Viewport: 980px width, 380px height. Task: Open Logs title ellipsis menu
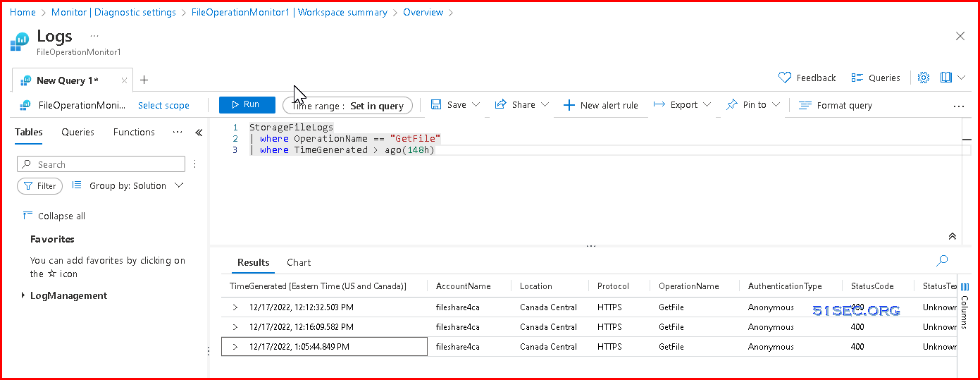(x=94, y=35)
